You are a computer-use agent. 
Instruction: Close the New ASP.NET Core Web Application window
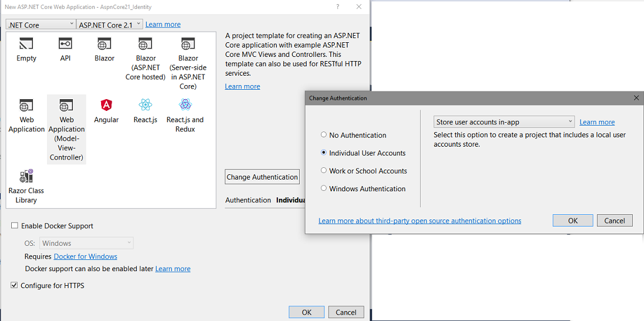click(359, 6)
